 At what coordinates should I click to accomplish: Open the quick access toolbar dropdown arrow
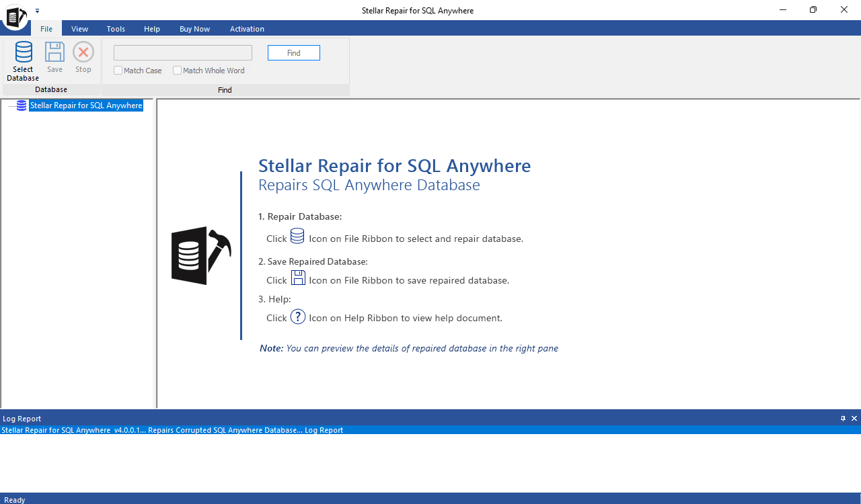pyautogui.click(x=37, y=11)
